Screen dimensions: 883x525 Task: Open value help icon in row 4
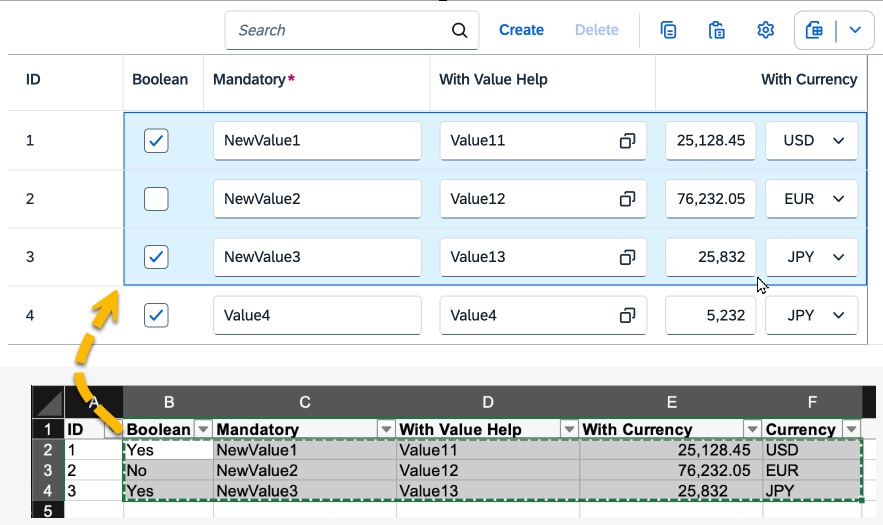click(x=627, y=315)
